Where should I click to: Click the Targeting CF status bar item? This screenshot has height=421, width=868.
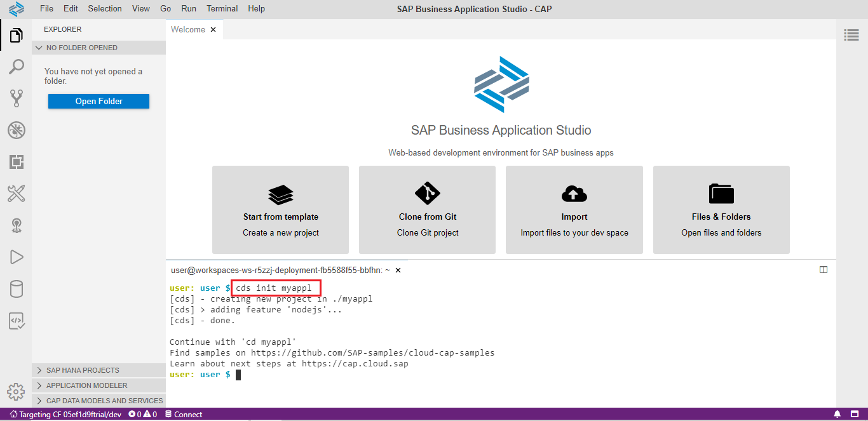65,415
